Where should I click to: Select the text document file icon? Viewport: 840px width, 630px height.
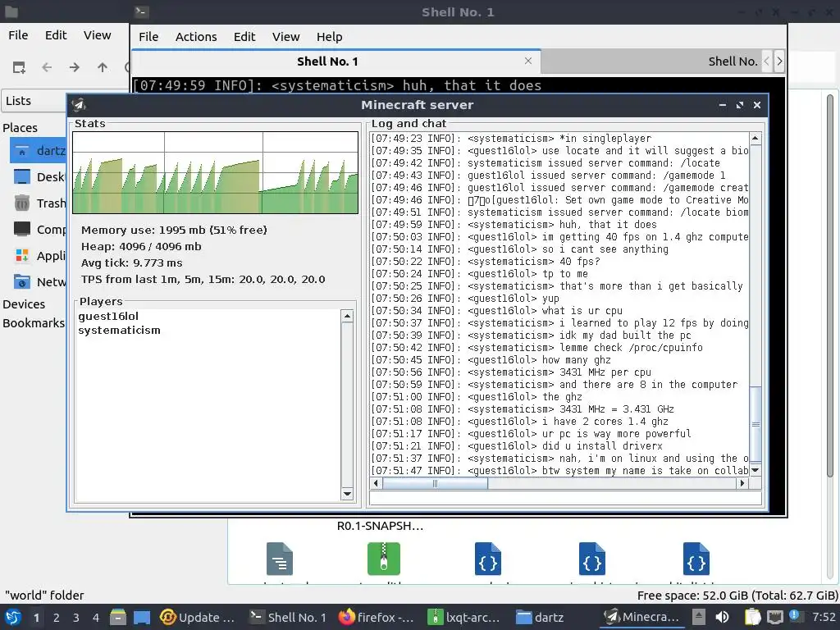tap(280, 559)
